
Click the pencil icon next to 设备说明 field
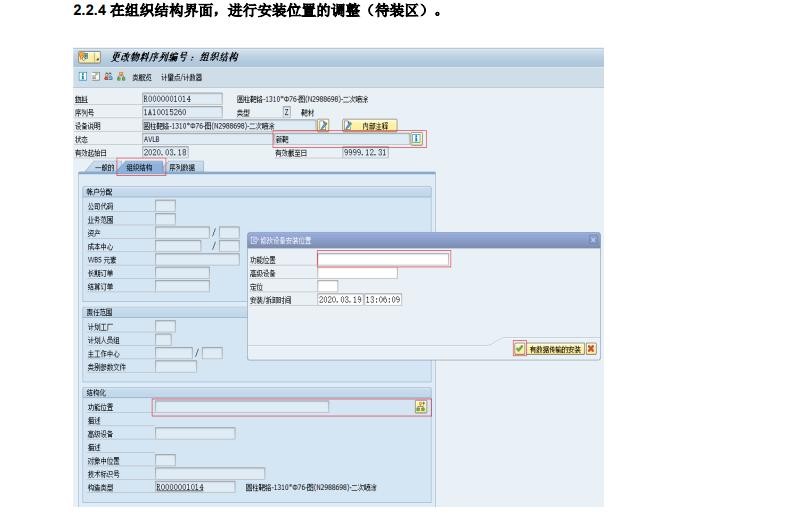[323, 126]
